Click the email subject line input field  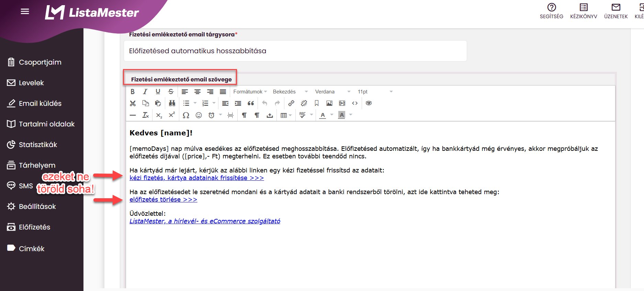tap(295, 51)
